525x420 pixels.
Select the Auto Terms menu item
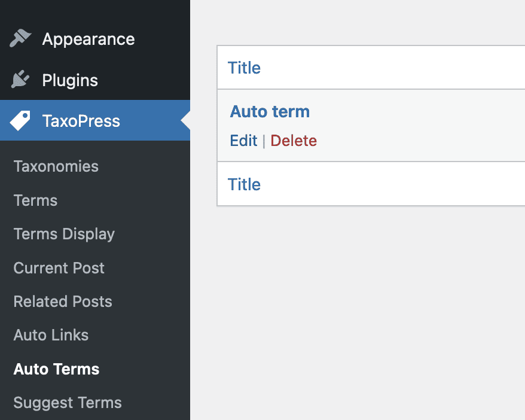56,369
